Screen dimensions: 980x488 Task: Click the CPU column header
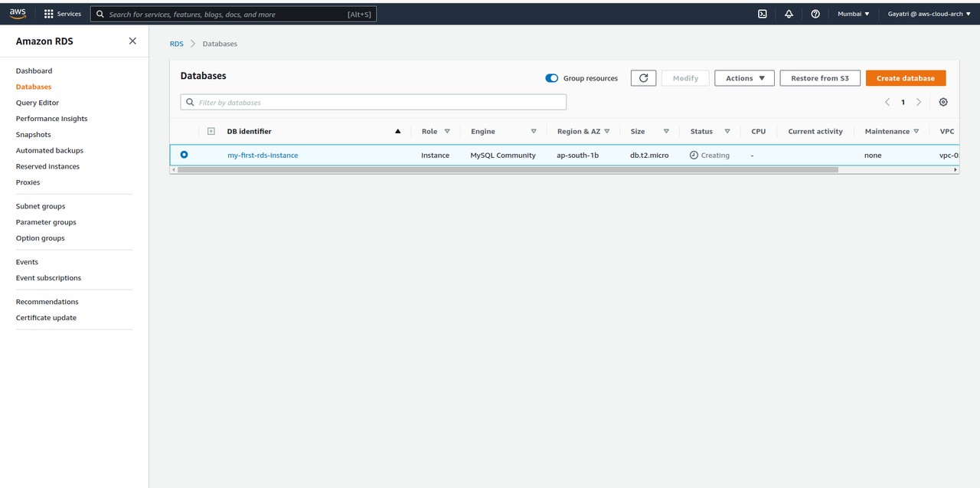(758, 131)
